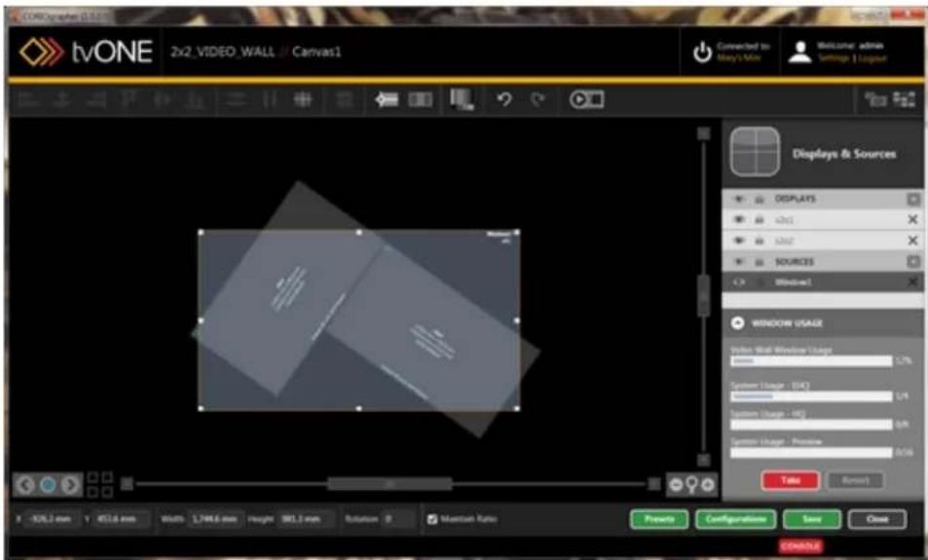Remove the second display with its X
Viewport: 928px width, 560px height.
912,241
